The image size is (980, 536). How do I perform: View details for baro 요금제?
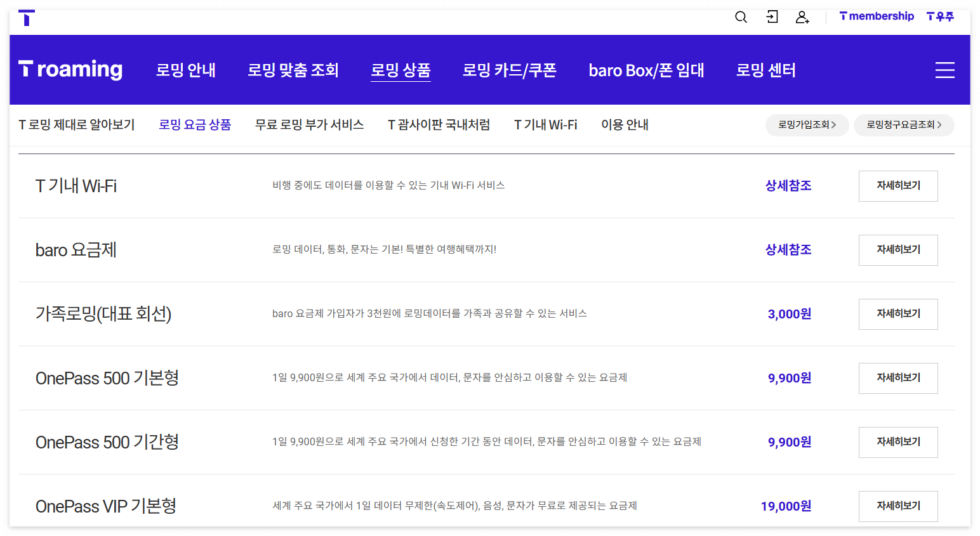click(x=898, y=250)
